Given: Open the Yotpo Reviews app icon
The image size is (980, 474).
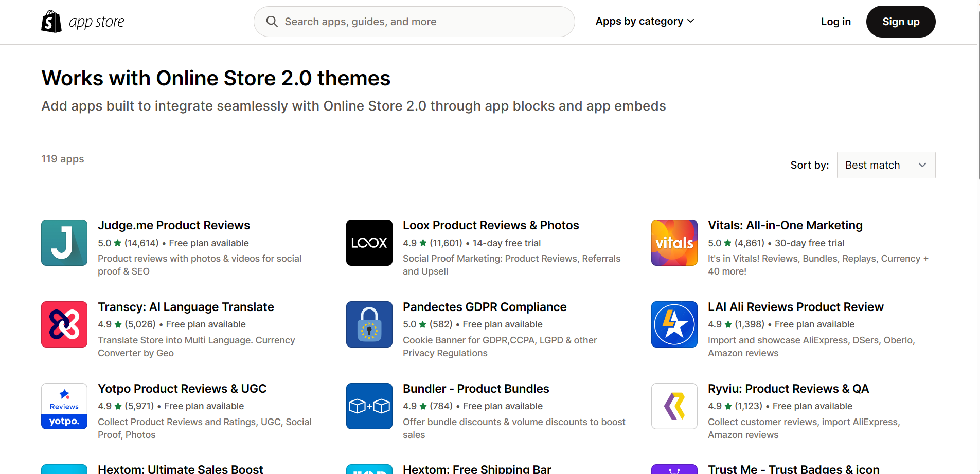Looking at the screenshot, I should (64, 406).
